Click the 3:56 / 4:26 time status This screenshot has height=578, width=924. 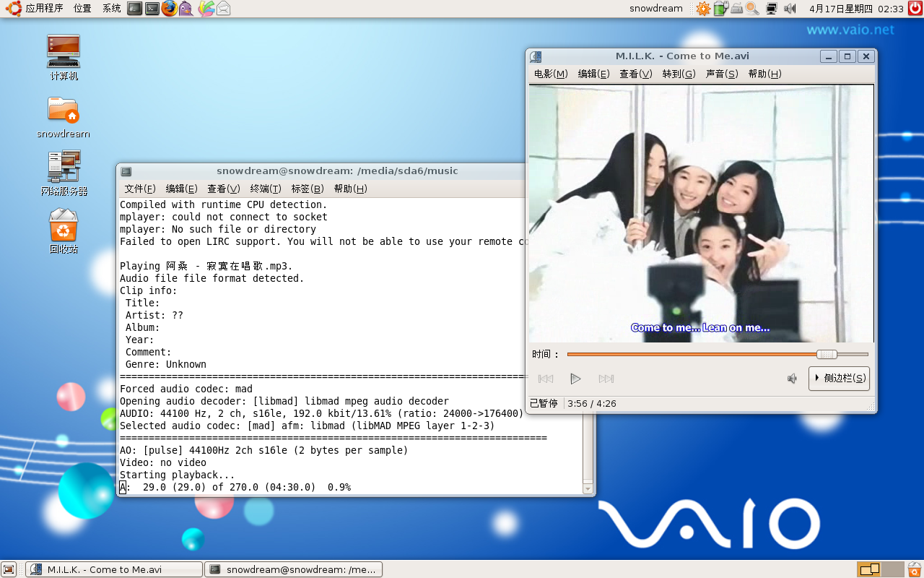pos(591,404)
